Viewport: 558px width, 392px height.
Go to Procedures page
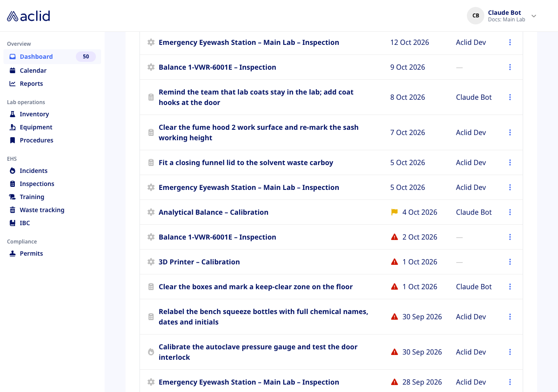(37, 140)
